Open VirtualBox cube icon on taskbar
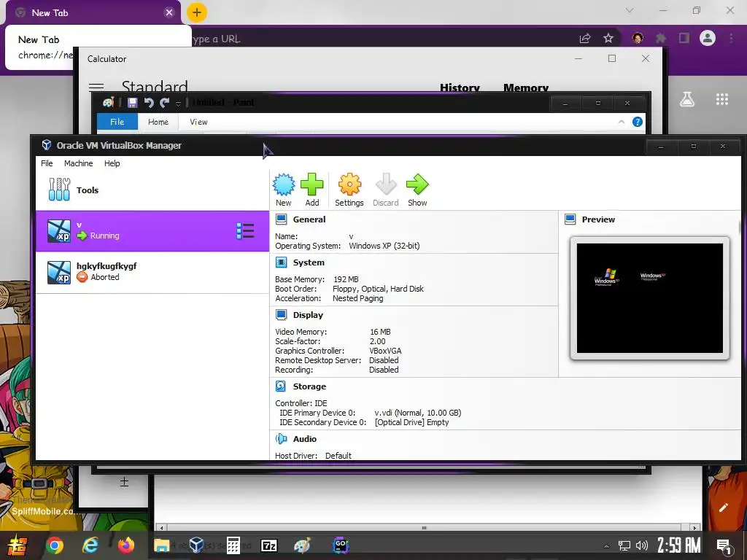This screenshot has width=747, height=560. click(x=196, y=545)
